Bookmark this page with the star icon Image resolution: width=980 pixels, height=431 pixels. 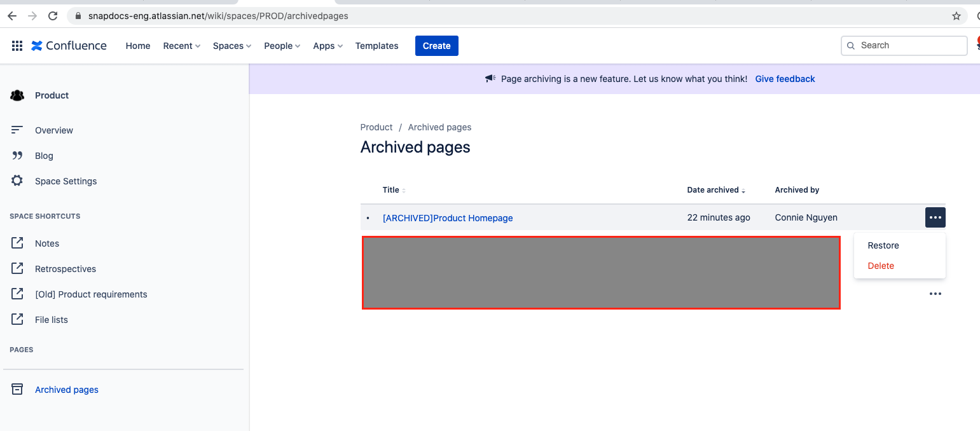956,16
